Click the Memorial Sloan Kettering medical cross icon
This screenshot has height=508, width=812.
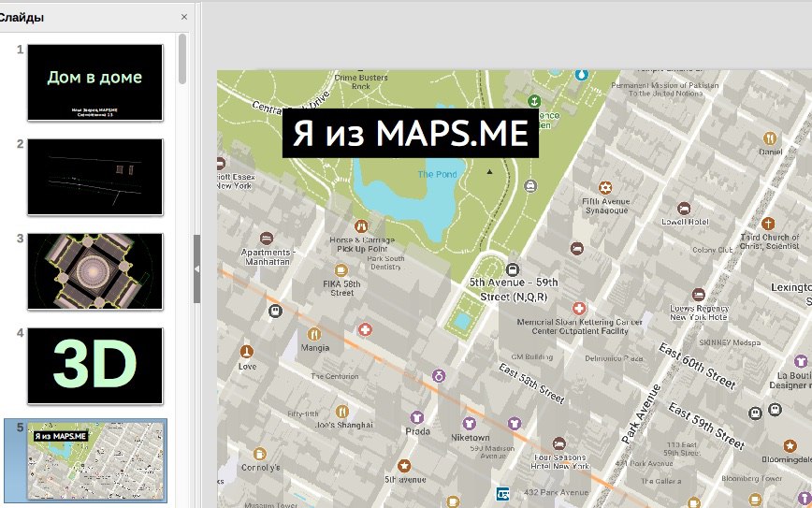pos(579,309)
